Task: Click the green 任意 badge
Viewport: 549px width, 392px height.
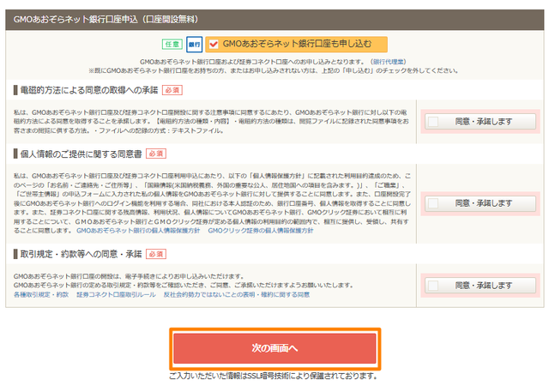Action: 172,45
